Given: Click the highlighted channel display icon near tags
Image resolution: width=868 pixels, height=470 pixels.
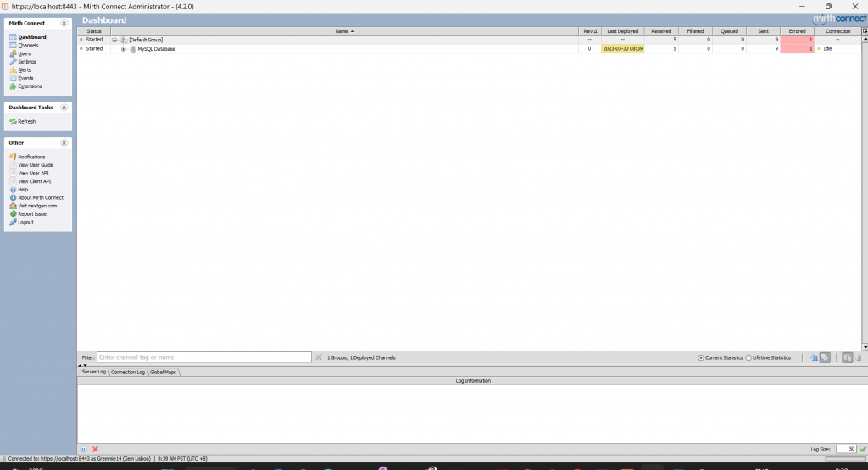Looking at the screenshot, I should [x=847, y=357].
